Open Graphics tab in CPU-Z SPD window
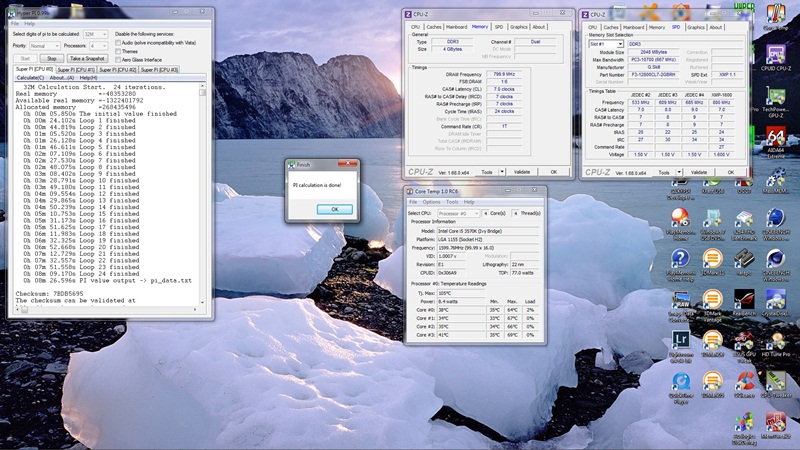800x450 pixels. pos(696,28)
